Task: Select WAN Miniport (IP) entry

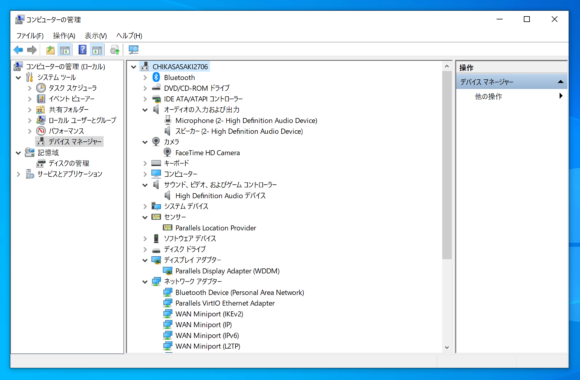Action: click(x=203, y=324)
